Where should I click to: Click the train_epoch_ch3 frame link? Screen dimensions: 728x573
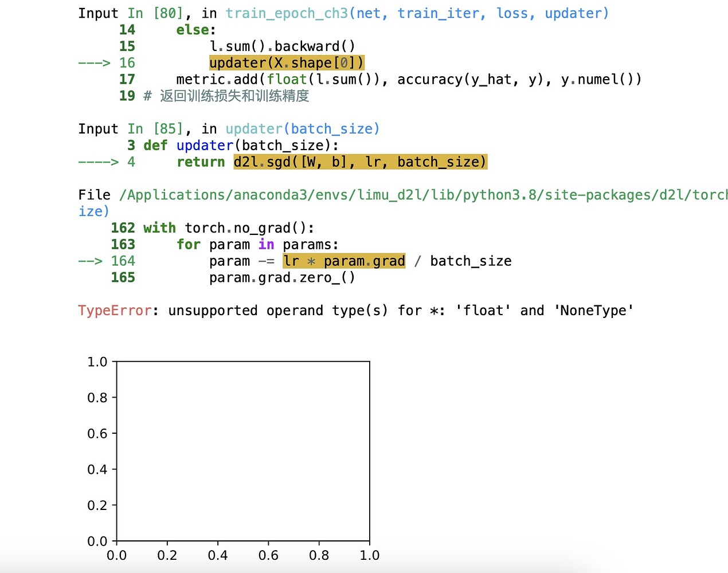(x=287, y=13)
